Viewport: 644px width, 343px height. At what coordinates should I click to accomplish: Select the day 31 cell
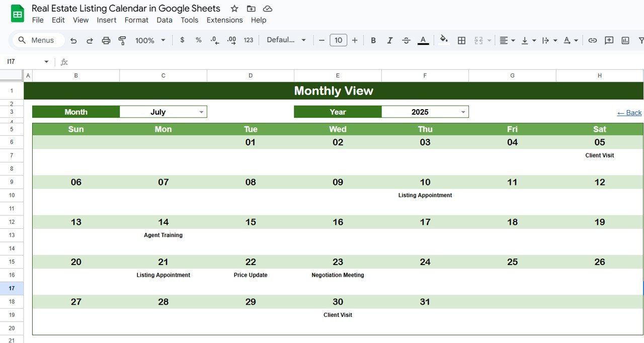click(425, 302)
